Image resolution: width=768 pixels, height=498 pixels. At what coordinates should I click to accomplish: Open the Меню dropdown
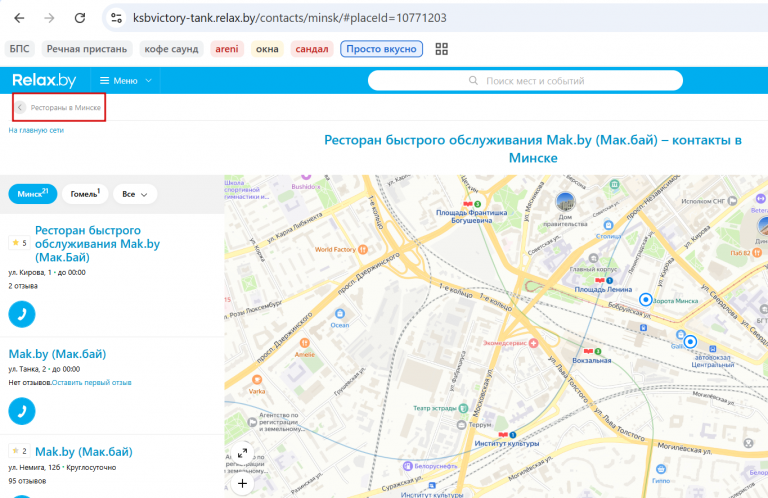[x=125, y=81]
